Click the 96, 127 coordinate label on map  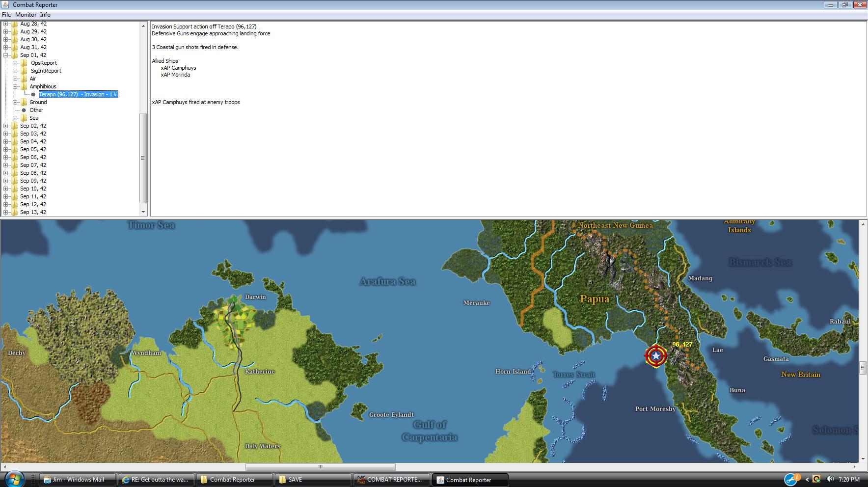tap(682, 345)
